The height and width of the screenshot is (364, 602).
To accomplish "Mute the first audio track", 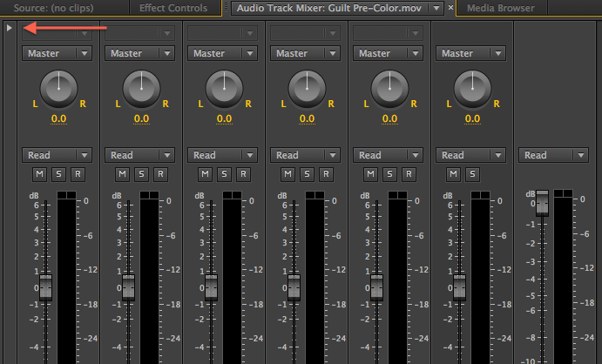I will click(36, 174).
